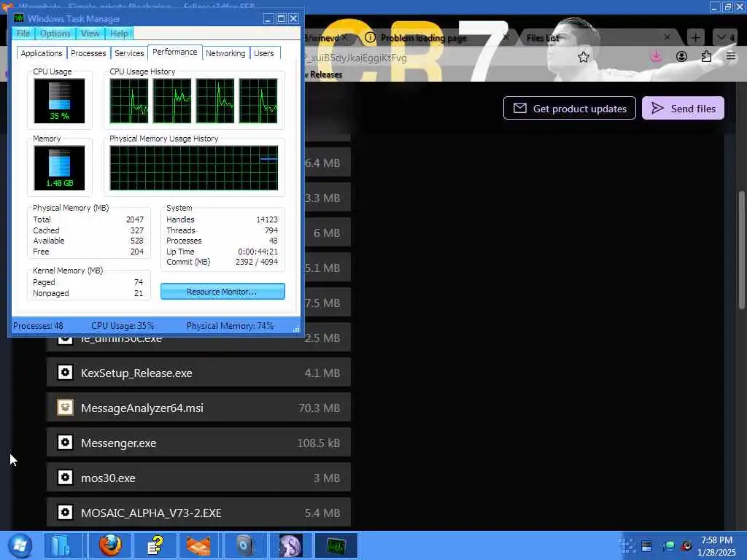Click the first CPU Usage History graph
Screen dimensions: 747x560
129,101
